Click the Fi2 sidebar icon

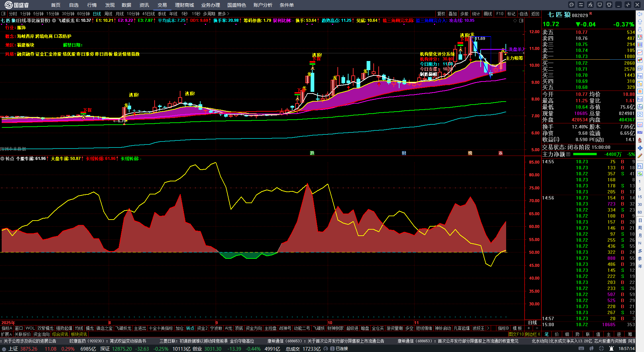click(640, 99)
